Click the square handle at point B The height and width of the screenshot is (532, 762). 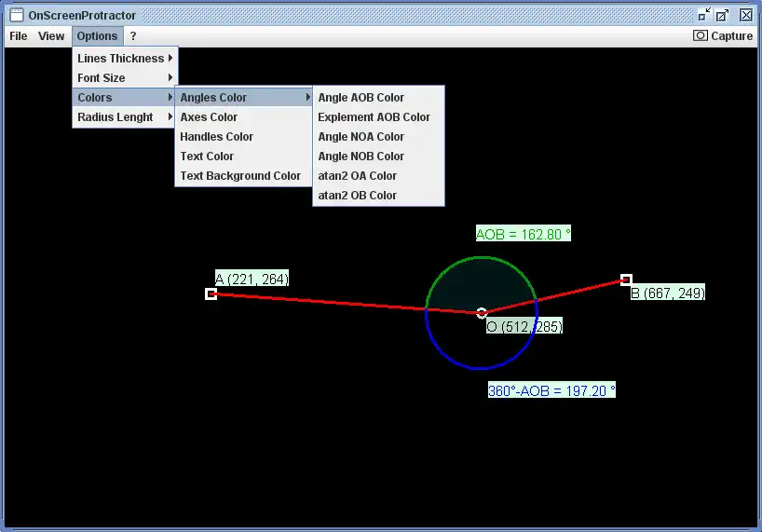tap(626, 280)
